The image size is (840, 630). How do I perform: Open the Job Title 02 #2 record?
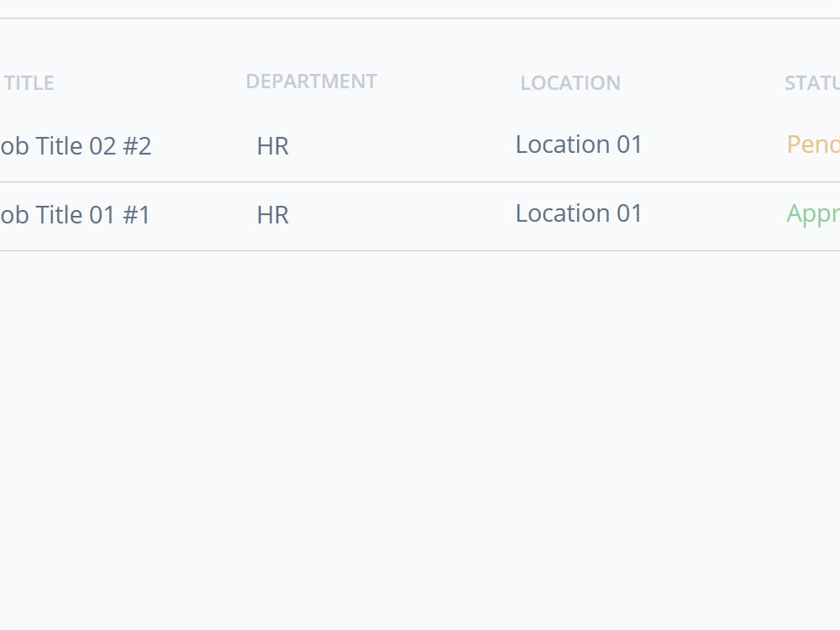[x=76, y=145]
